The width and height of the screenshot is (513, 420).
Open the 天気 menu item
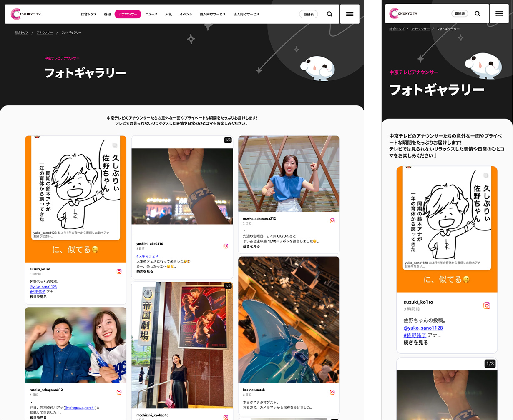pyautogui.click(x=168, y=14)
